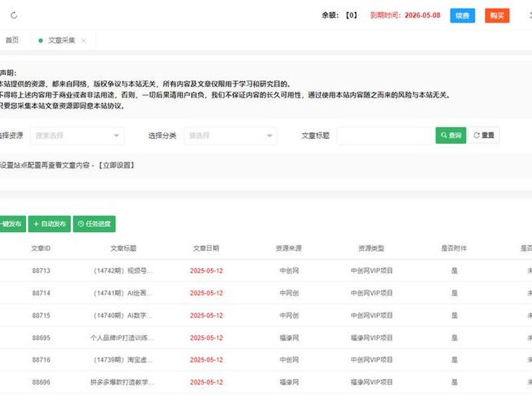Click the green 查询 search button
532x399 pixels.
451,136
